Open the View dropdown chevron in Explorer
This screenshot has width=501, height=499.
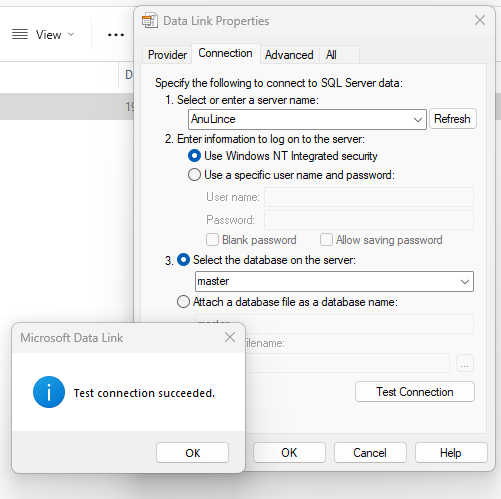[x=71, y=34]
